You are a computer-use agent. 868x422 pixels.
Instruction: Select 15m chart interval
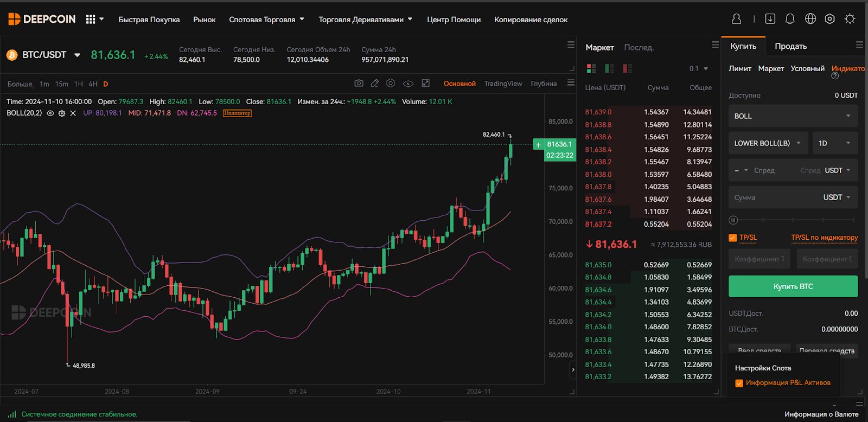coord(61,84)
